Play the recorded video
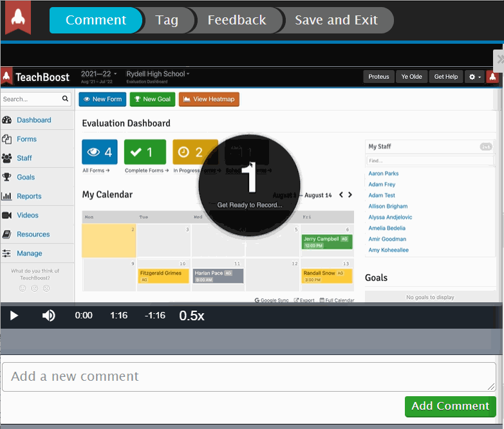Screen dimensions: 504x429 pos(14,316)
